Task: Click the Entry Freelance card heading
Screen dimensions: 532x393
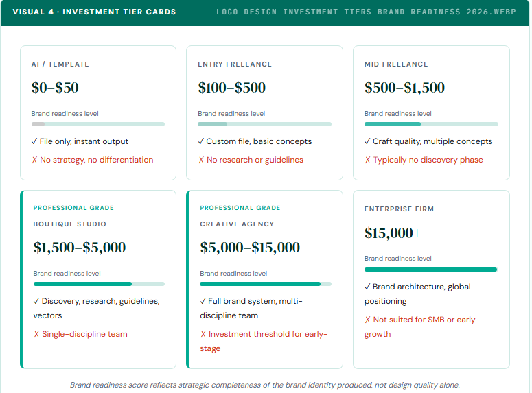Action: click(235, 64)
